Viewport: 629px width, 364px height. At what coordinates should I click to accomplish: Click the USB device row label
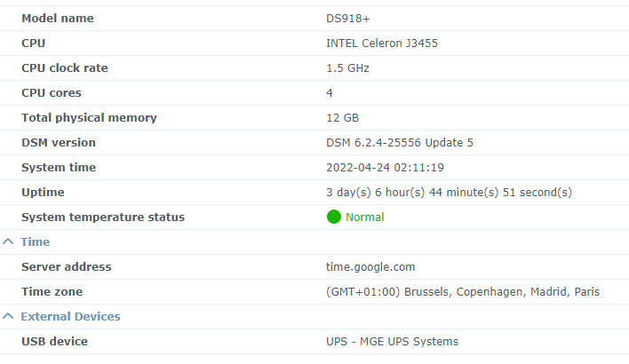coord(54,341)
